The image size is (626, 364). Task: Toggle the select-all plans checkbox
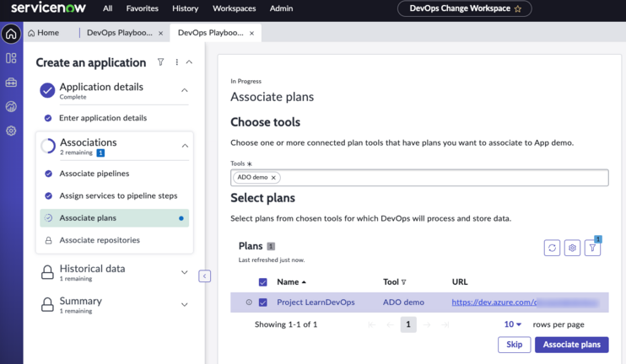(x=262, y=282)
